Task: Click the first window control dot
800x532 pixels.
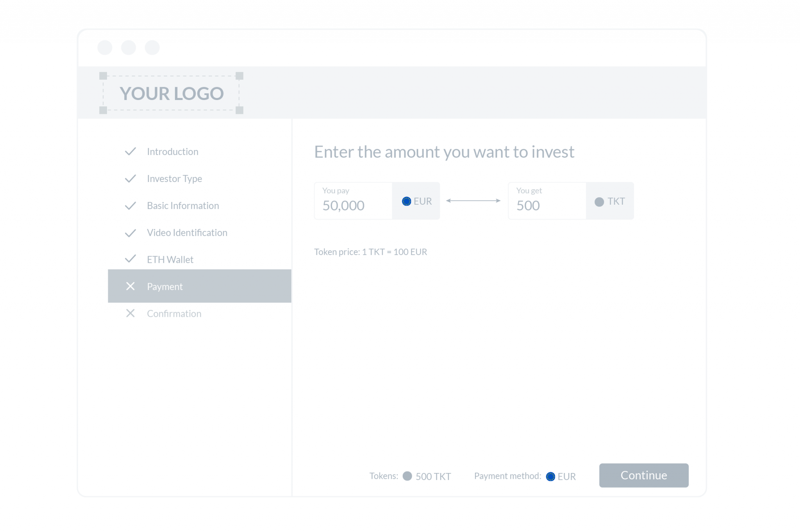Action: point(105,48)
